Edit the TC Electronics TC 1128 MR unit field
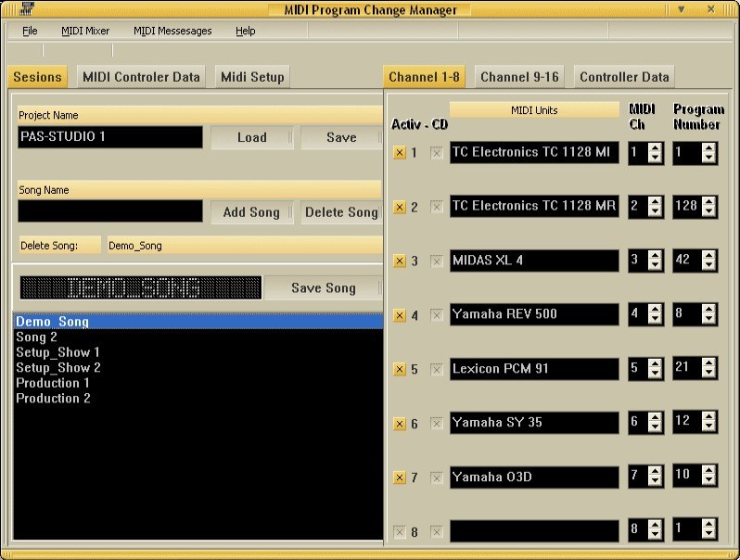740x560 pixels. (534, 206)
